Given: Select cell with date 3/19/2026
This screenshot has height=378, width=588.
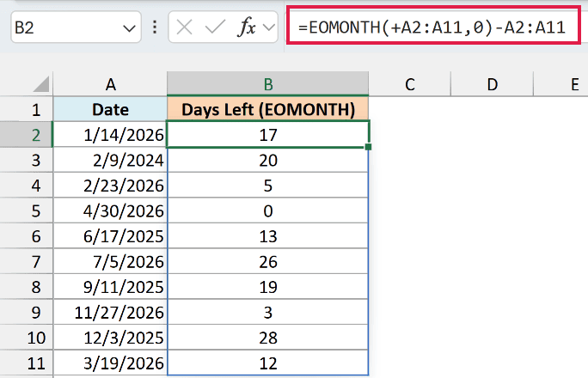Looking at the screenshot, I should pyautogui.click(x=110, y=363).
